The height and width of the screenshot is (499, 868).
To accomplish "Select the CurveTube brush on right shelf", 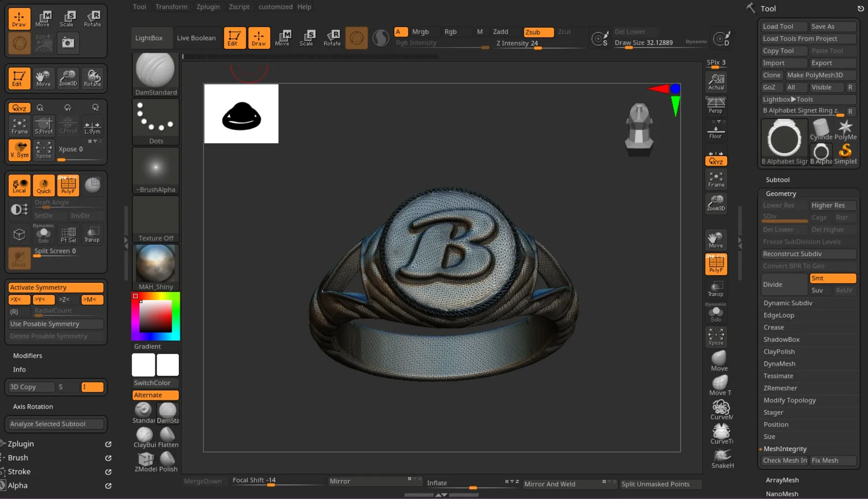I will [721, 434].
